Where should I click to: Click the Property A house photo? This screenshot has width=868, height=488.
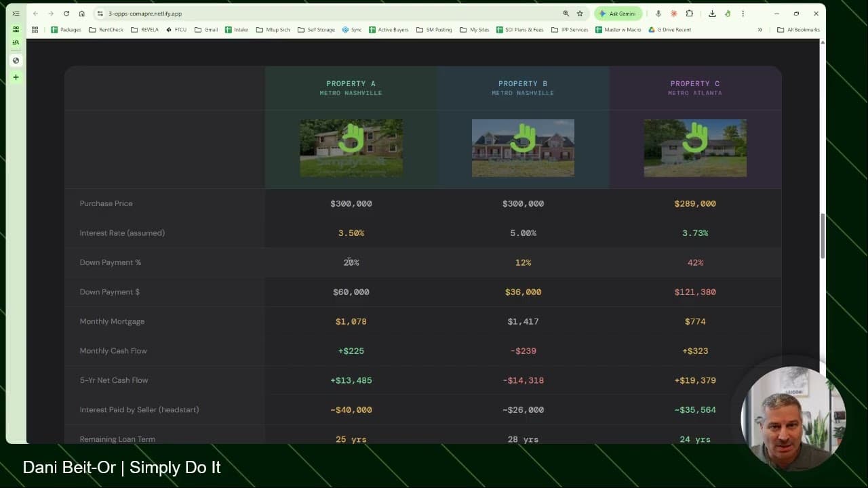(351, 148)
